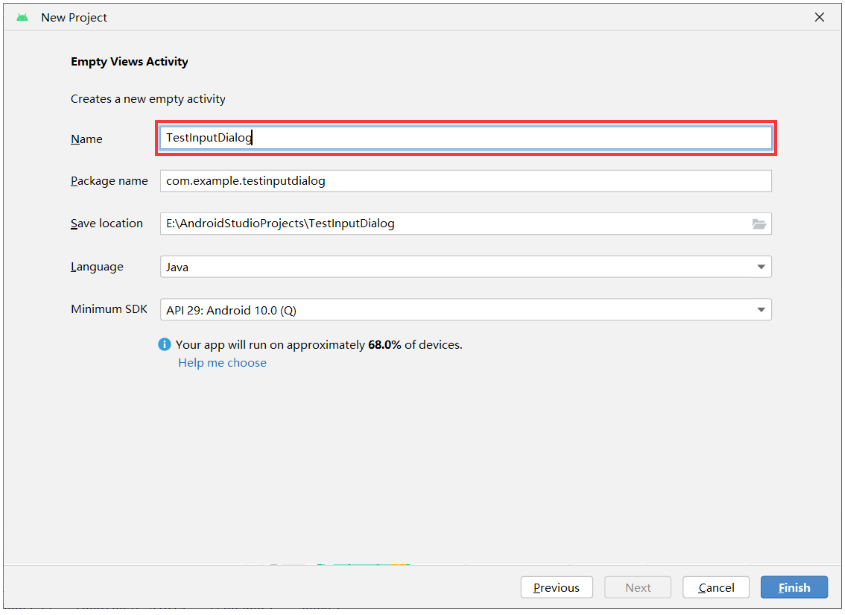
Task: Click the Minimum SDK label
Action: tap(109, 309)
